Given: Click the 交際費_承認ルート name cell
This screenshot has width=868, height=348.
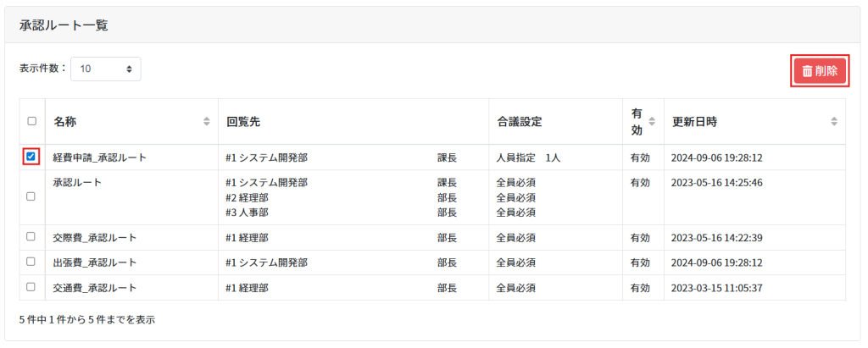Looking at the screenshot, I should pos(94,237).
